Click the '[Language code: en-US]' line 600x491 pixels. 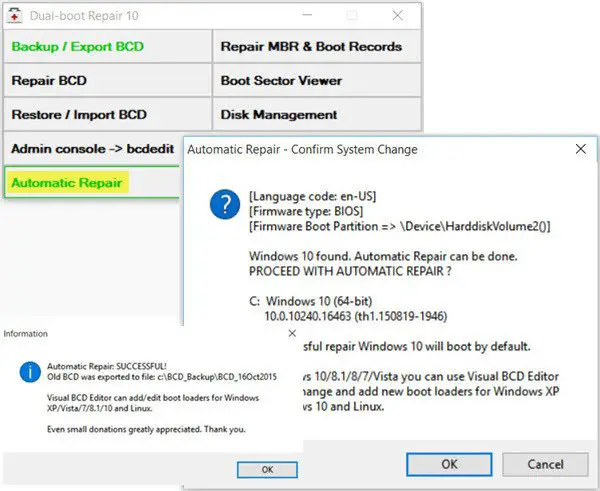313,196
